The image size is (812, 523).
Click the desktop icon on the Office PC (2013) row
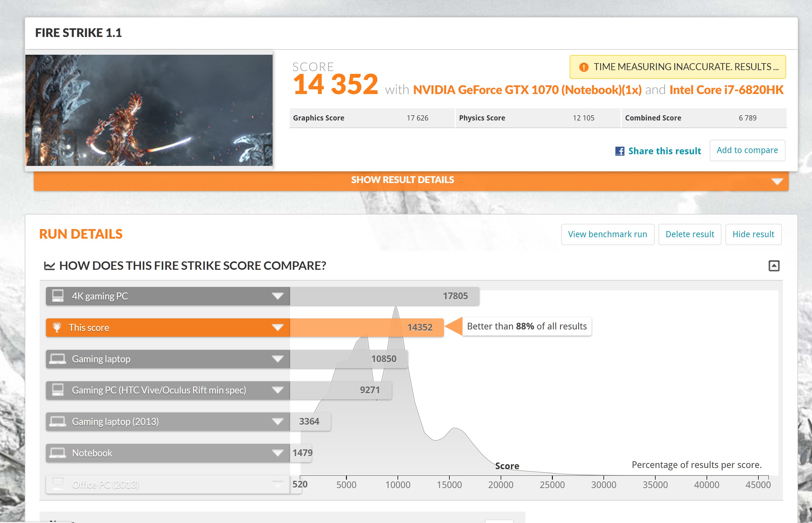click(x=58, y=484)
